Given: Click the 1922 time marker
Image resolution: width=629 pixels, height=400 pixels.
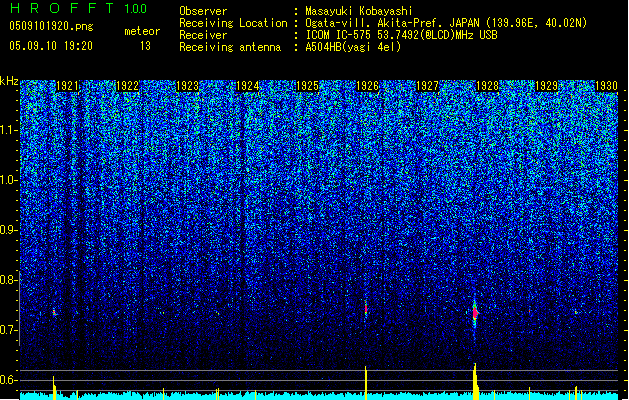Looking at the screenshot, I should click(x=127, y=86).
